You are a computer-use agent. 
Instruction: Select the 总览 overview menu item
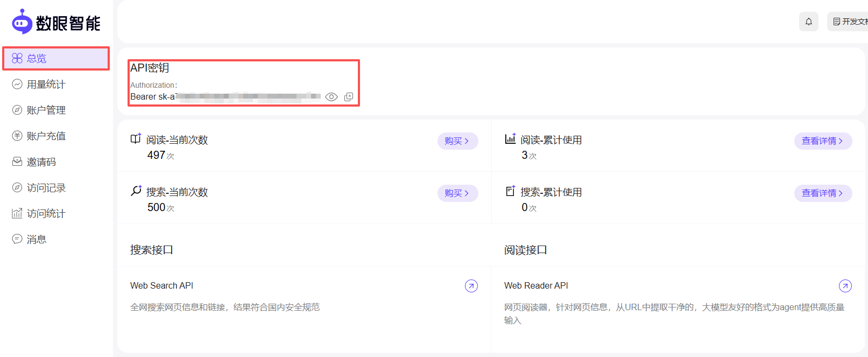click(x=56, y=58)
